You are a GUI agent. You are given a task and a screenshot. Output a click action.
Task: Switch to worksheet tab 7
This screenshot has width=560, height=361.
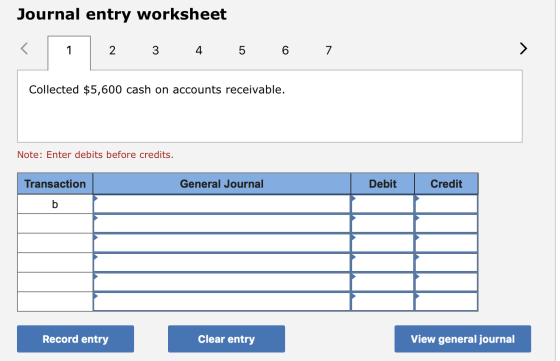pyautogui.click(x=328, y=50)
